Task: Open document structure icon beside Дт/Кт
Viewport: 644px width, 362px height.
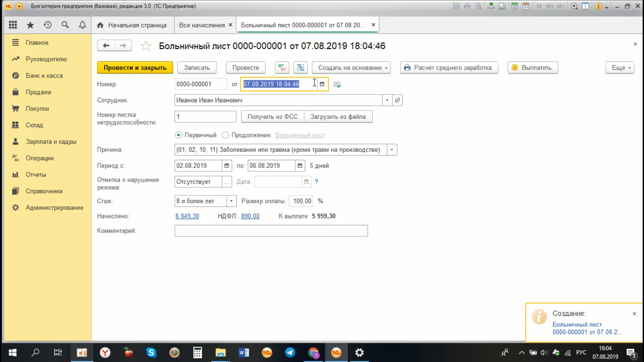Action: pos(301,67)
